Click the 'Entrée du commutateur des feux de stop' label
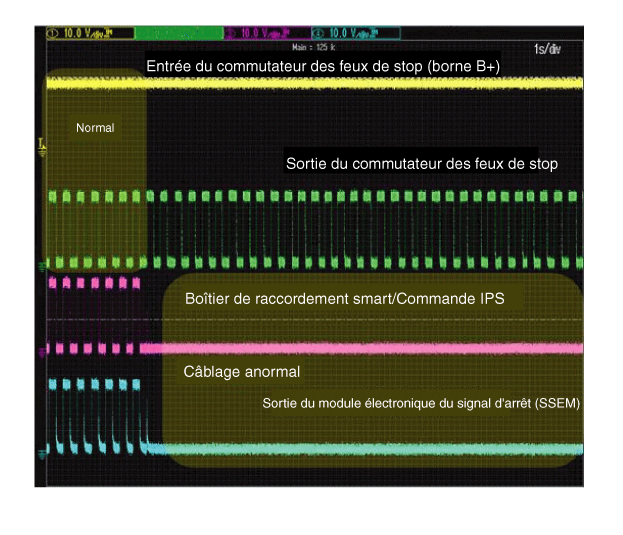The width and height of the screenshot is (623, 535). pos(323,66)
